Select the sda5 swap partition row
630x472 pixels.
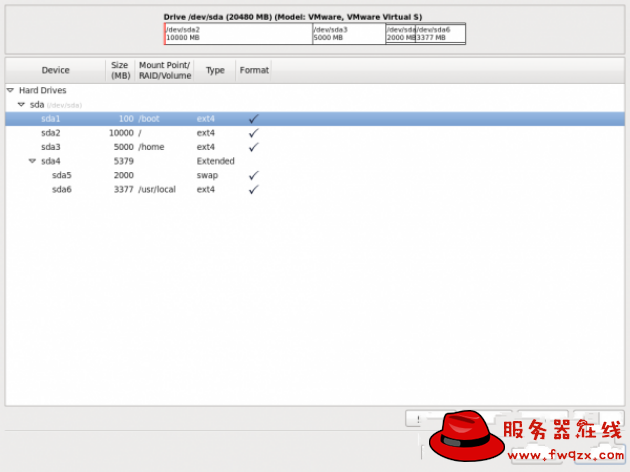[x=315, y=175]
